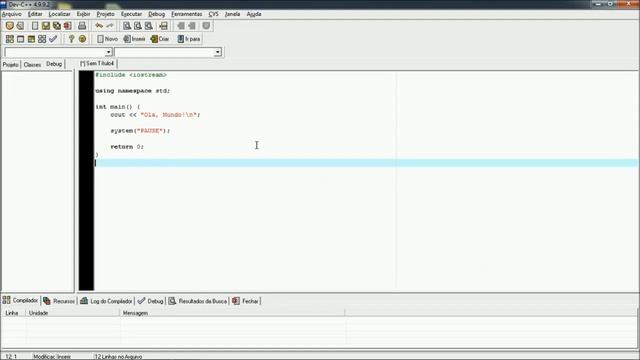Click the Save All toolbar icon
Viewport: 640px width, 360px height.
click(57, 26)
